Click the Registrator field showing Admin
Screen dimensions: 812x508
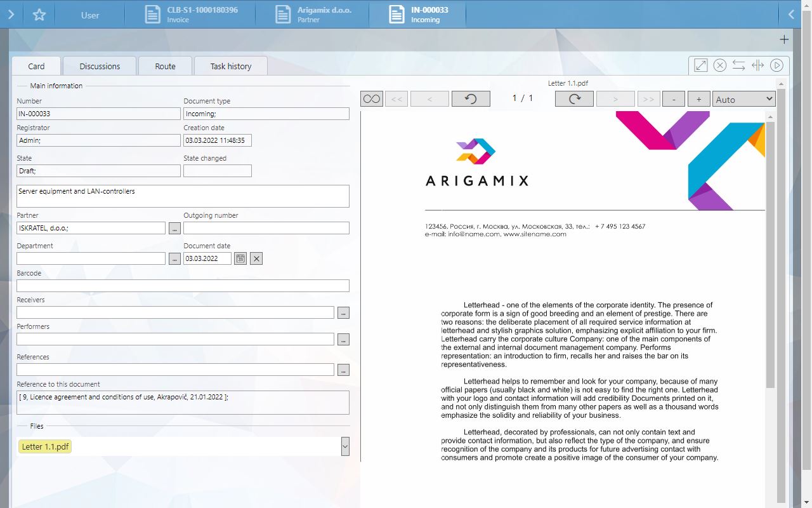pos(98,140)
